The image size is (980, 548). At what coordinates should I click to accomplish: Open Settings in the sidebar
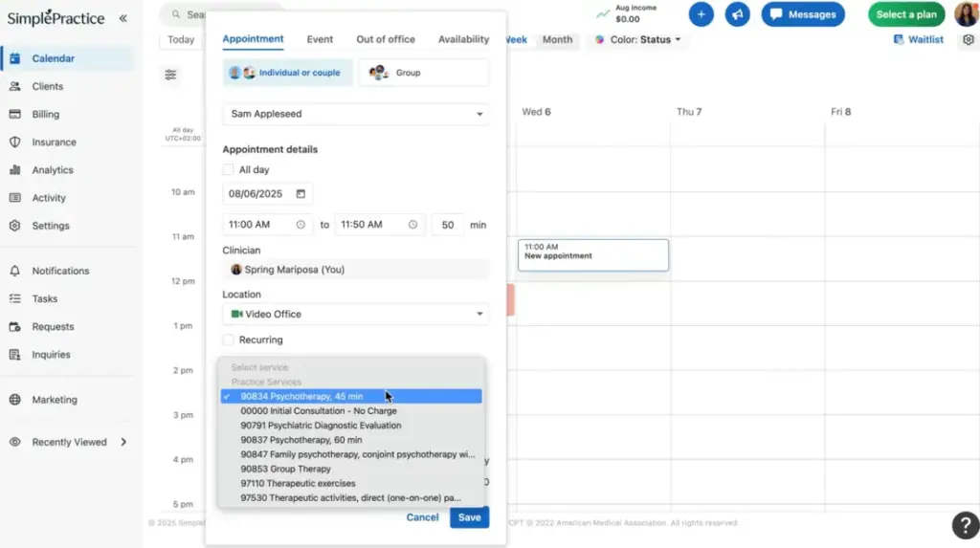coord(68,226)
